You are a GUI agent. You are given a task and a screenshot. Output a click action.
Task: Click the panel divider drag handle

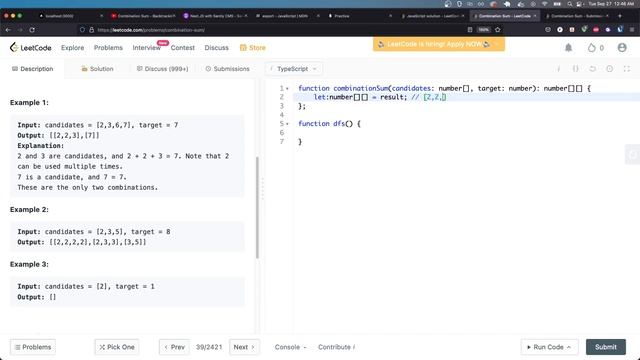click(x=262, y=189)
